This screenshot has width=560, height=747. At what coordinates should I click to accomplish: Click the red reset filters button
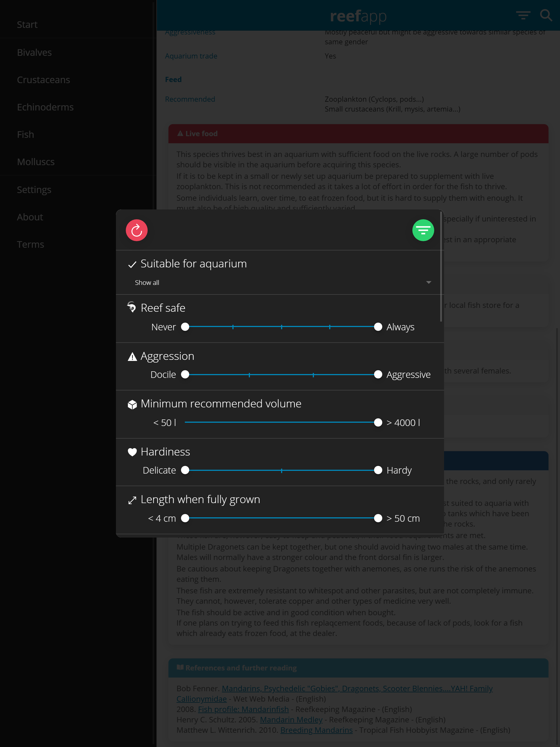[x=136, y=230]
